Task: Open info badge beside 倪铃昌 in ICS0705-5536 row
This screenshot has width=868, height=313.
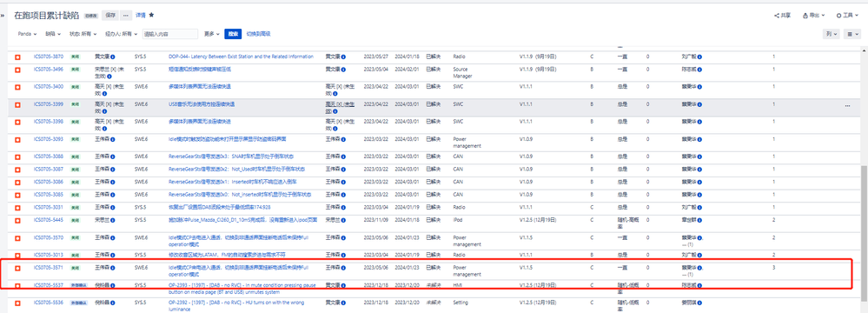Action: pos(112,303)
